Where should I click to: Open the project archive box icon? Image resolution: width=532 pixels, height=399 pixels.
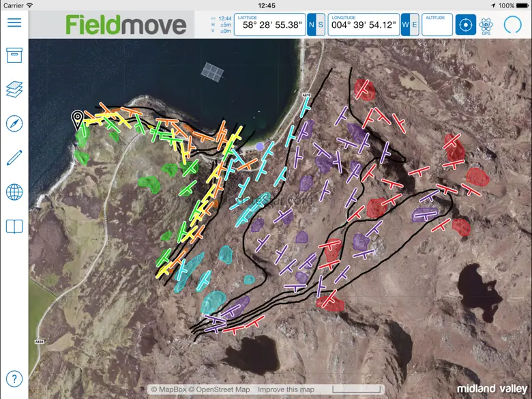coord(14,55)
